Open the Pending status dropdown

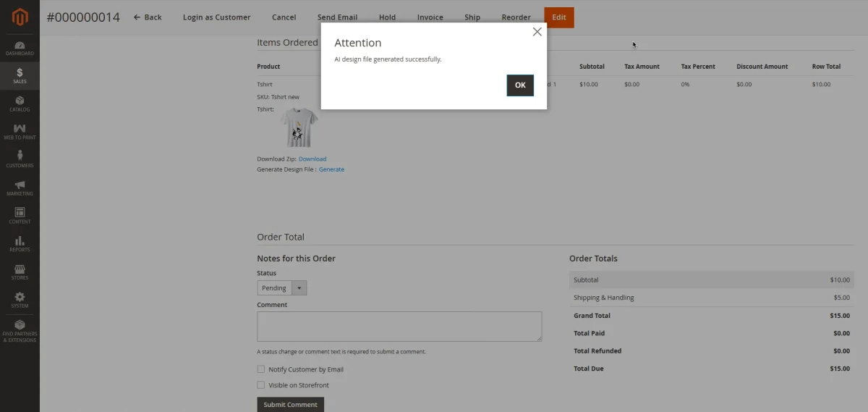point(282,288)
